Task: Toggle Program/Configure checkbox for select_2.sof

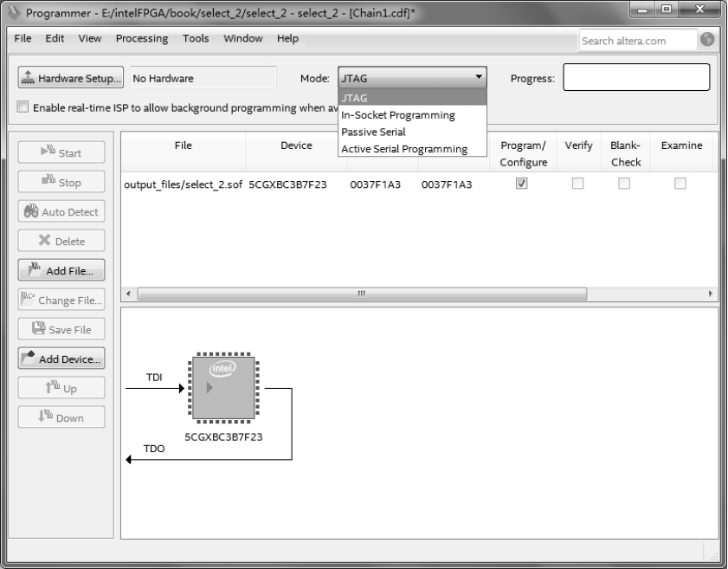Action: [521, 184]
